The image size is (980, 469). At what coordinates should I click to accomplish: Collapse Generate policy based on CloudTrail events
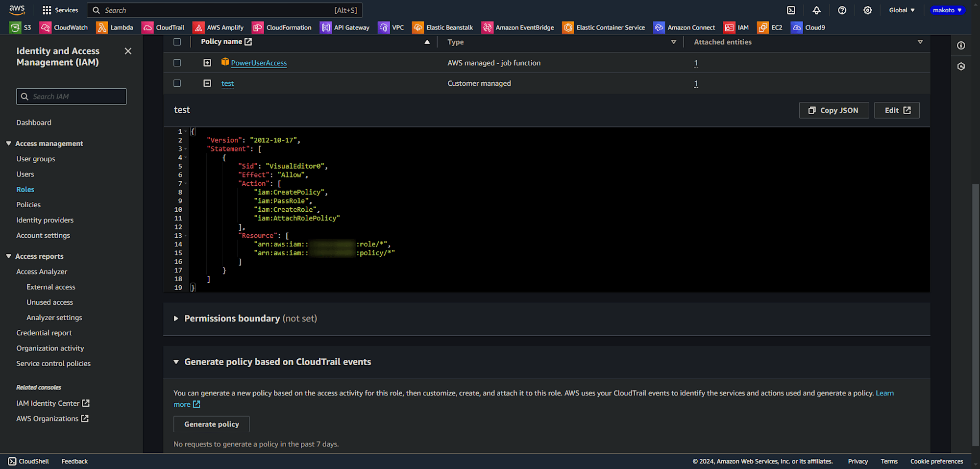tap(176, 362)
